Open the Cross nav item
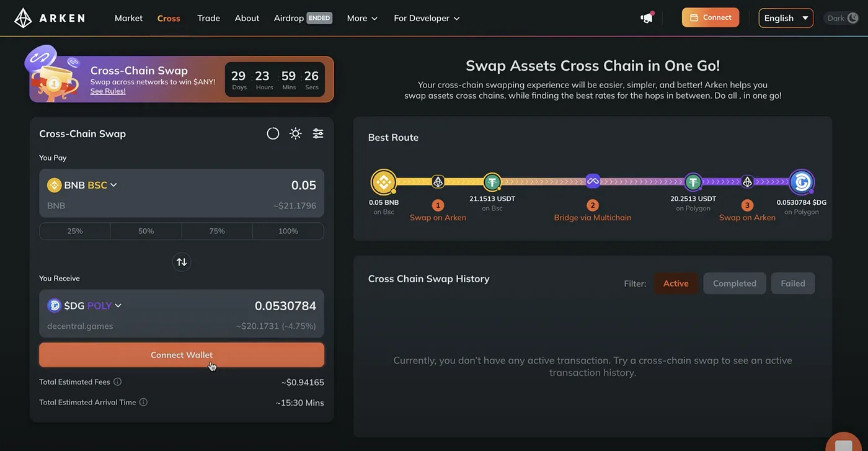Viewport: 868px width, 451px height. click(x=169, y=18)
